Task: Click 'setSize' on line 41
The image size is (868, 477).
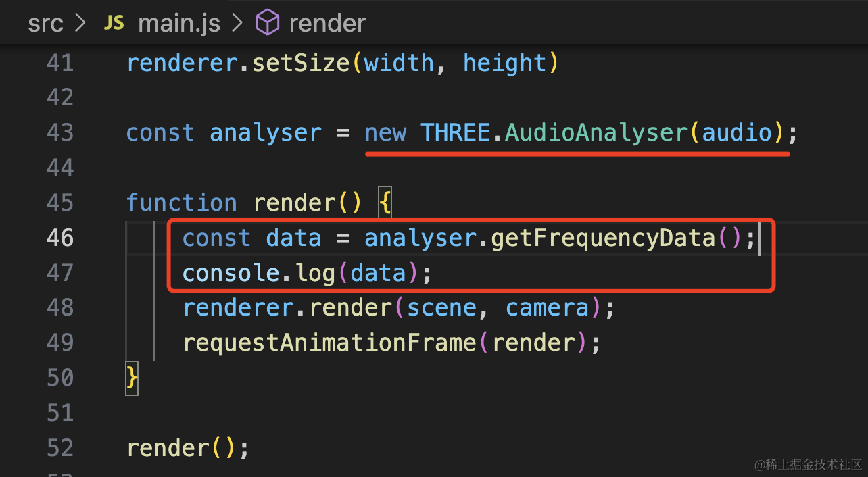Action: point(300,64)
